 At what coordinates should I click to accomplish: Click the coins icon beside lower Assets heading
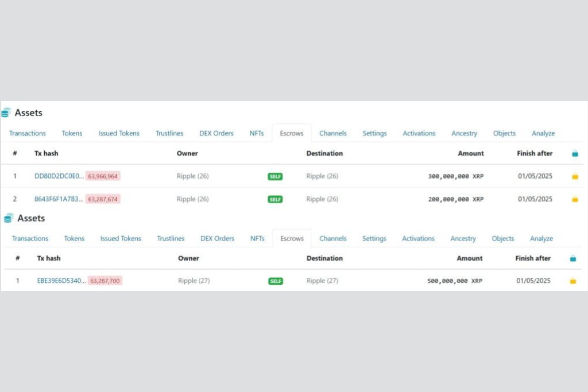coord(8,218)
